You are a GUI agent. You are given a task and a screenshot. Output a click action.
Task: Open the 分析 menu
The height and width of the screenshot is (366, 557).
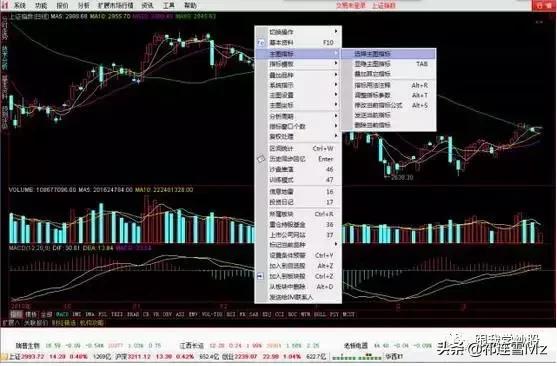pyautogui.click(x=83, y=5)
